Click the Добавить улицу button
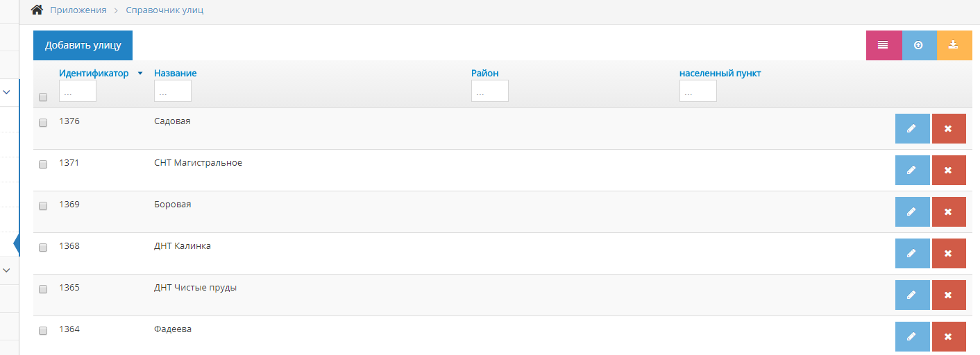 83,45
